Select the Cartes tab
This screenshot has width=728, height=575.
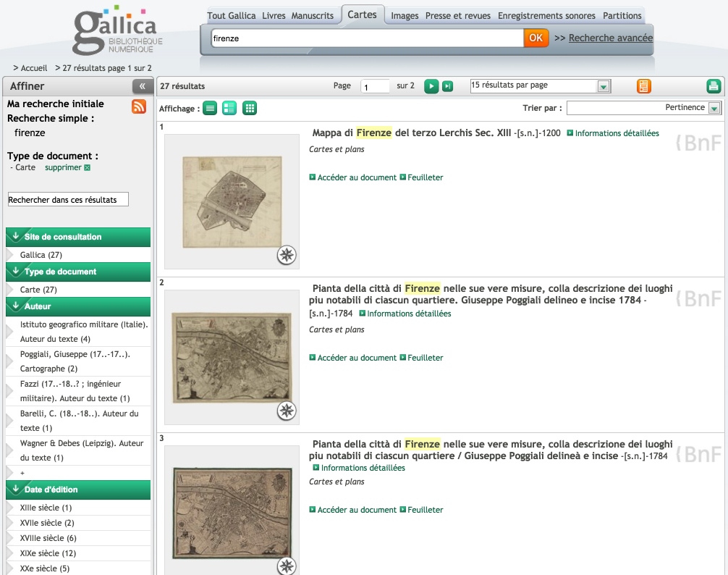tap(362, 14)
